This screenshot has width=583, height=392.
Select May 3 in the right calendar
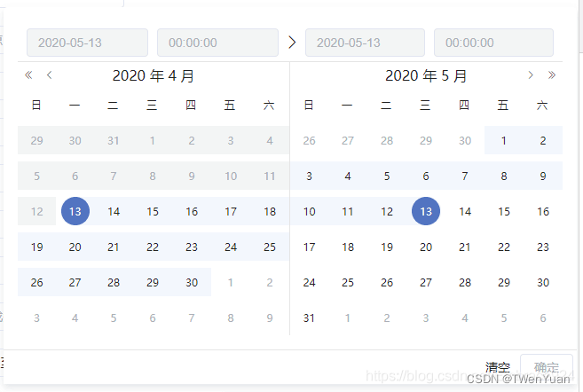309,176
